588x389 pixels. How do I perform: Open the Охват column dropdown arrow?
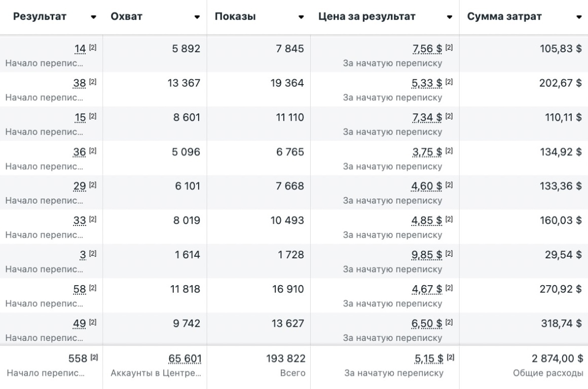tap(197, 17)
